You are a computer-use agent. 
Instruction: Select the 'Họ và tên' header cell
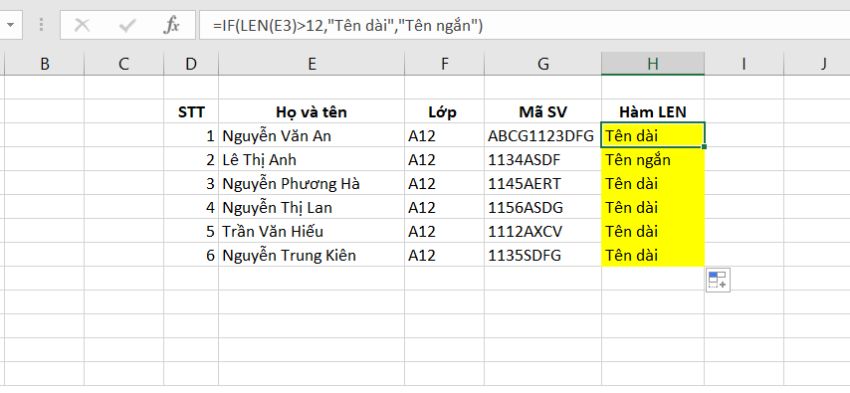point(311,112)
